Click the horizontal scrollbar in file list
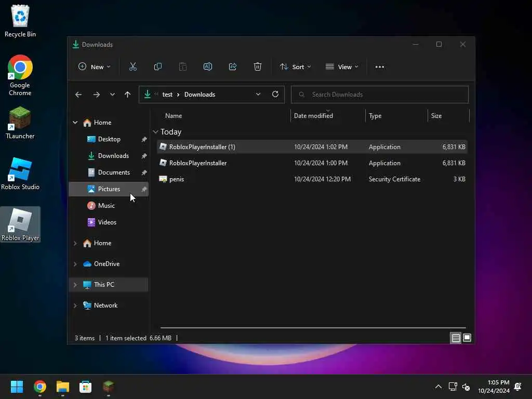Image resolution: width=532 pixels, height=399 pixels. click(313, 328)
